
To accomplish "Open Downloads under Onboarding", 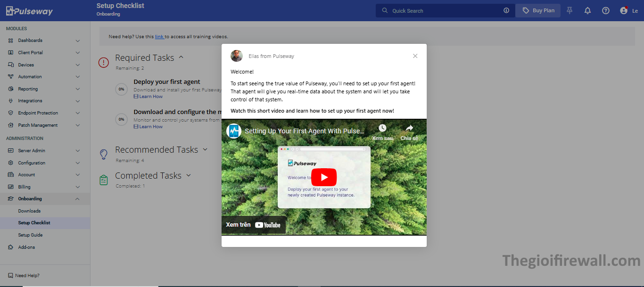I will (x=29, y=211).
